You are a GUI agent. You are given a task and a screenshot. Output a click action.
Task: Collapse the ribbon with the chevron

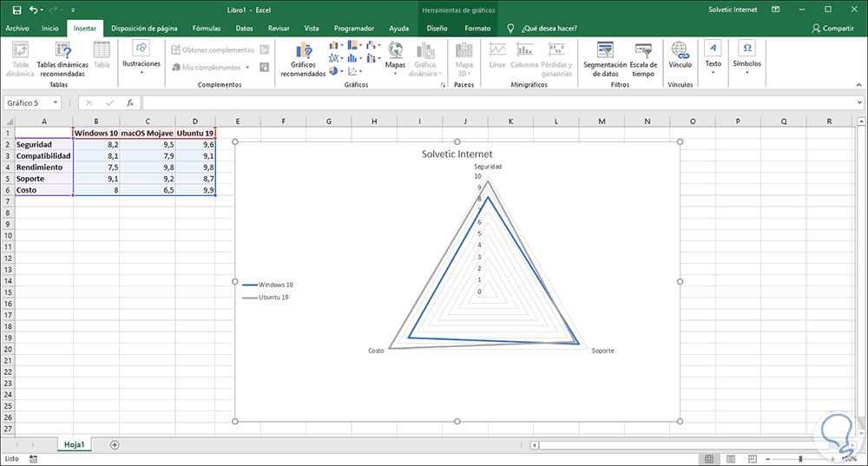pyautogui.click(x=858, y=85)
